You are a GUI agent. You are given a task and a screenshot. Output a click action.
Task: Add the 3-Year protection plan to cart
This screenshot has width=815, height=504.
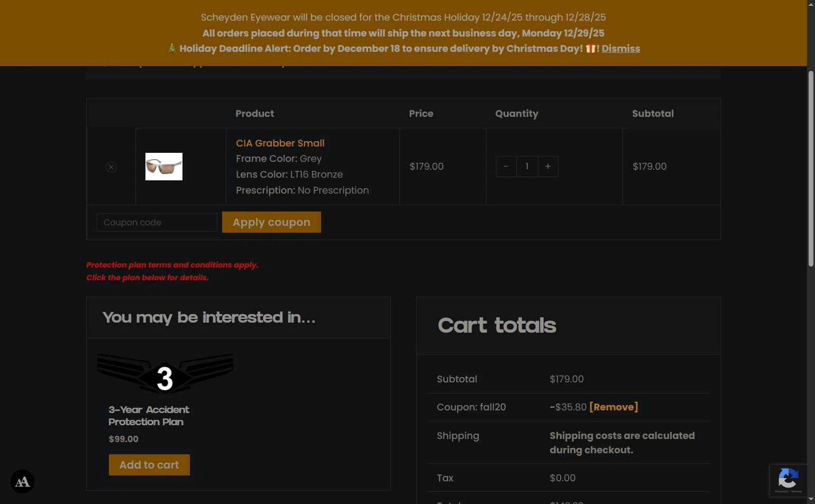coord(149,465)
